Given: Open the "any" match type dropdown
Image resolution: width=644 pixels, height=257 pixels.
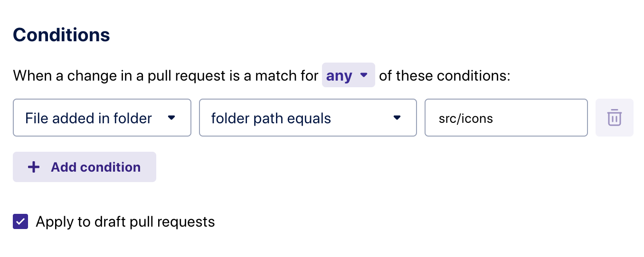Looking at the screenshot, I should (348, 75).
